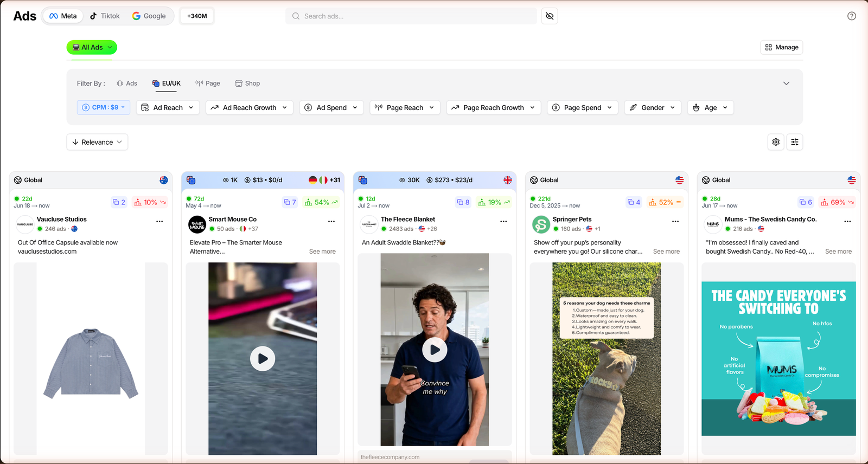Image resolution: width=868 pixels, height=464 pixels.
Task: Open three-dot menu for Springer Pets
Action: coord(675,221)
